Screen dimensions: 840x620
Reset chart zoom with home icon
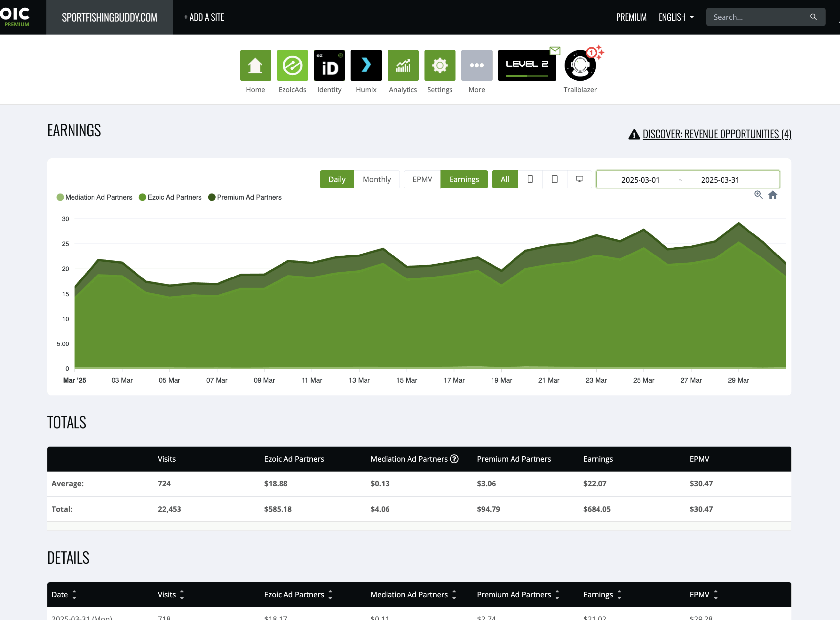click(773, 195)
